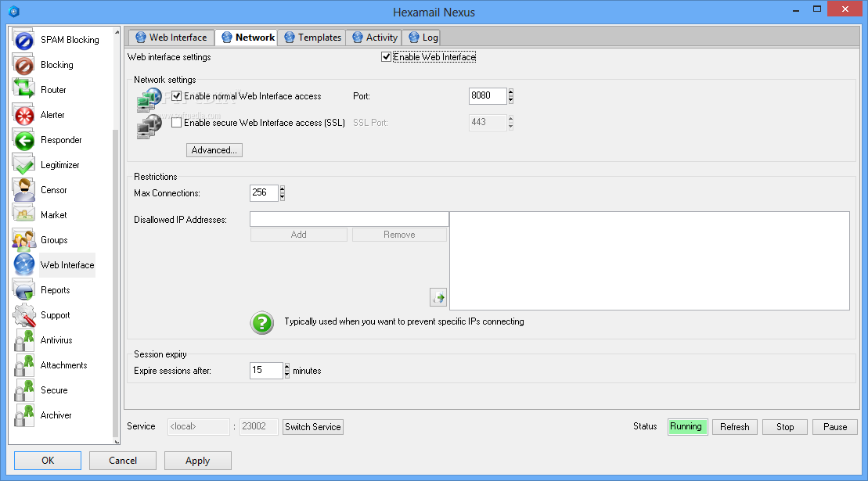Open the Alerter section icon
Viewport: 868px width, 481px height.
(23, 114)
